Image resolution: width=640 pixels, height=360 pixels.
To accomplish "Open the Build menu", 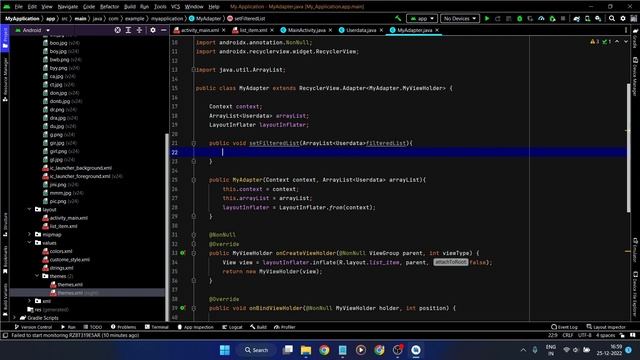I will [130, 7].
